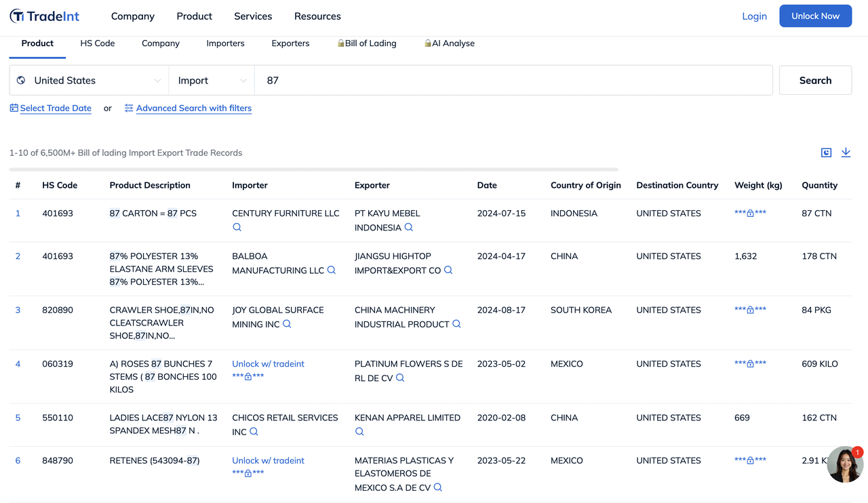This screenshot has height=503, width=868.
Task: Click the Login link
Action: (x=754, y=16)
